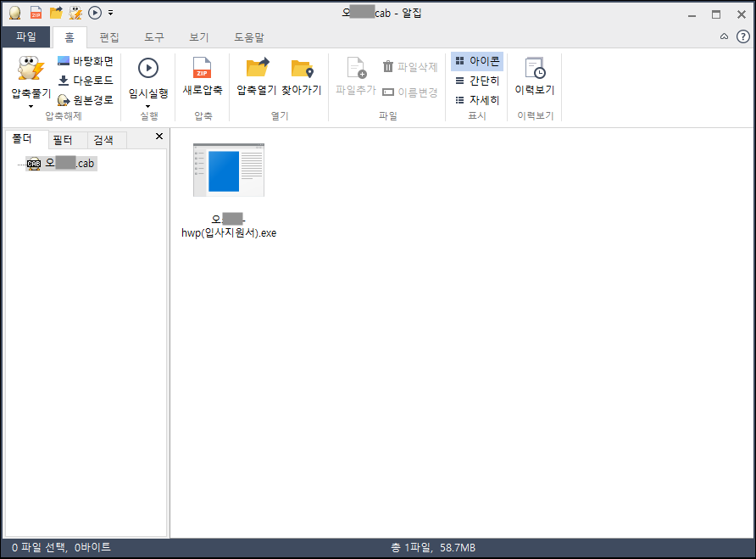Open the 파일 menu tab
Viewport: 756px width, 559px height.
click(x=26, y=36)
